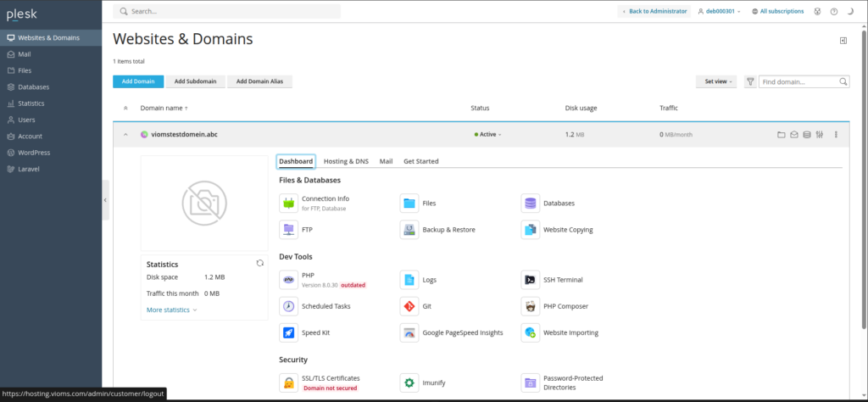Click the Add Domain button
This screenshot has height=402, width=868.
(138, 81)
